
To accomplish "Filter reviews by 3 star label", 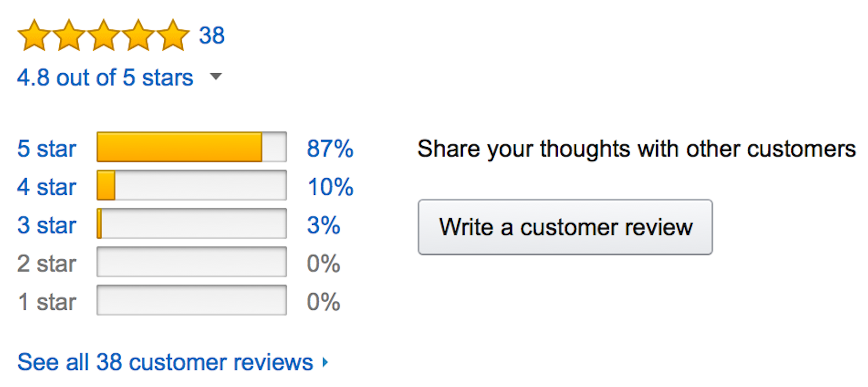I will [47, 225].
